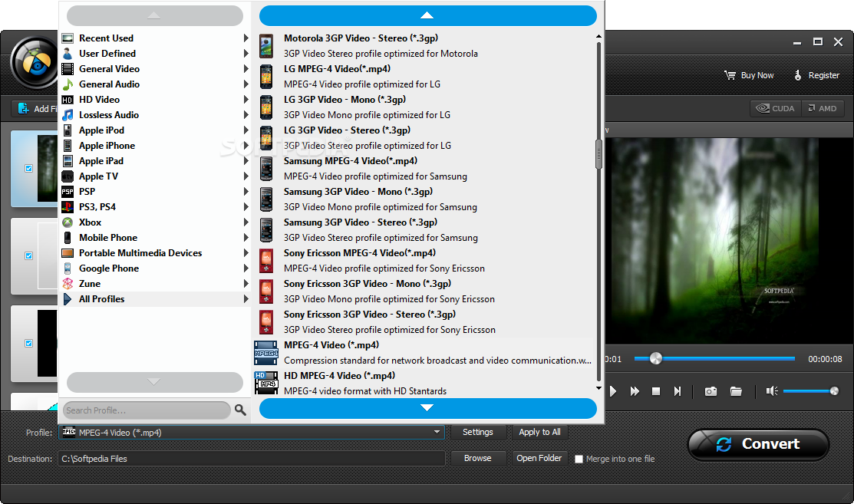This screenshot has height=504, width=854.
Task: Enable Merge into one file
Action: click(579, 459)
